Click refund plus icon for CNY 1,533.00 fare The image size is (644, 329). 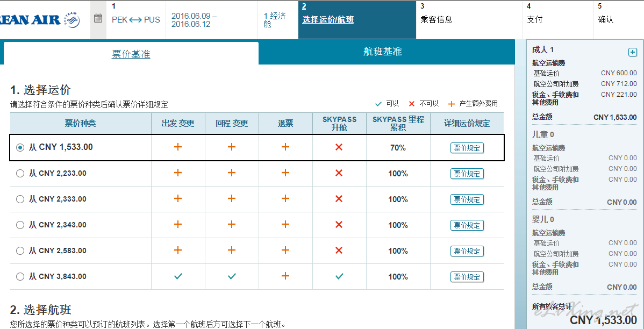285,147
